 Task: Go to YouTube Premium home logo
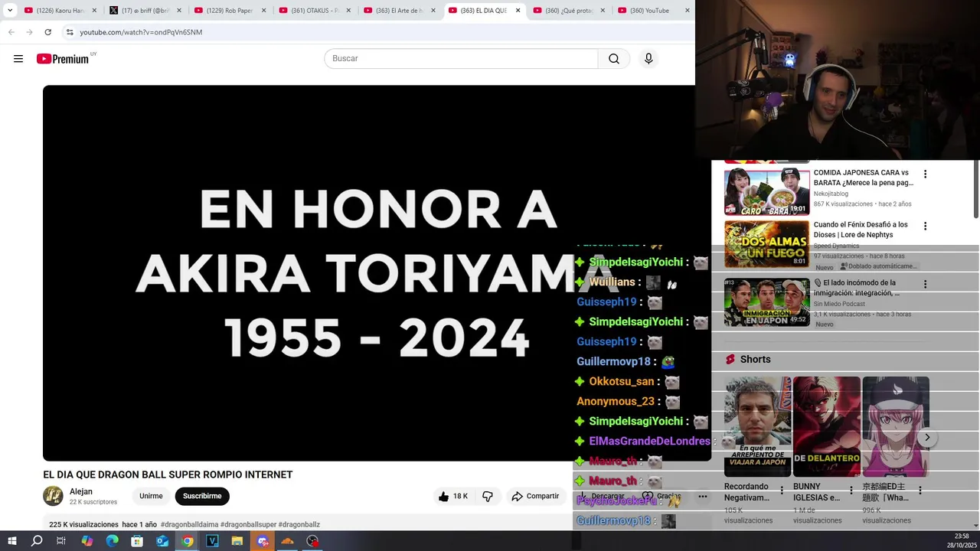point(63,59)
